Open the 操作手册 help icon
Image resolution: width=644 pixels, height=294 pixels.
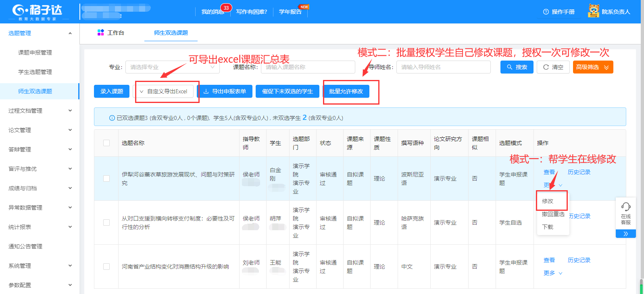[x=546, y=12]
